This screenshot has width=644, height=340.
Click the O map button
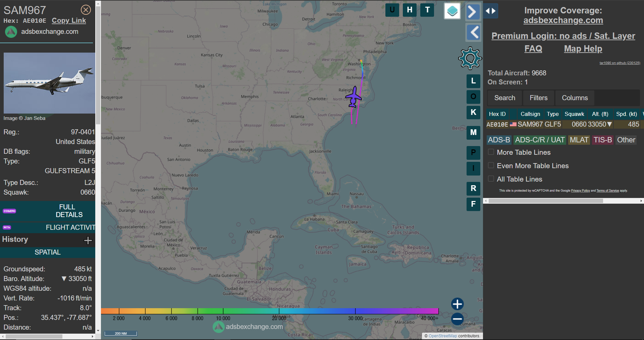click(x=473, y=96)
